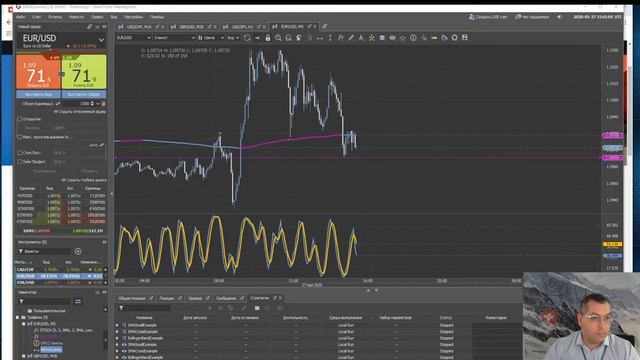Screen dimensions: 640x360
Task: Enable Макс. проскальзывание checkbox
Action: 20,137
